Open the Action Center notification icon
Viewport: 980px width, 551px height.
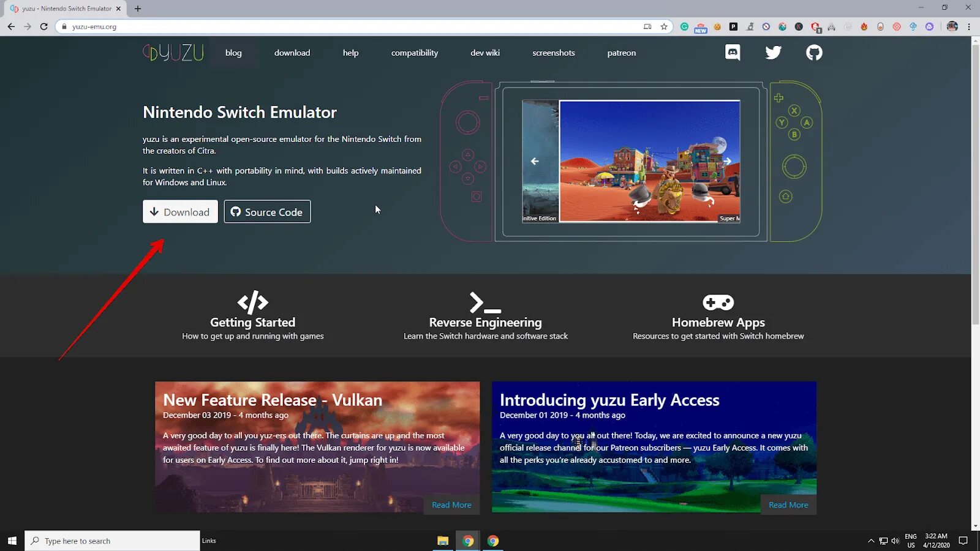pos(963,541)
